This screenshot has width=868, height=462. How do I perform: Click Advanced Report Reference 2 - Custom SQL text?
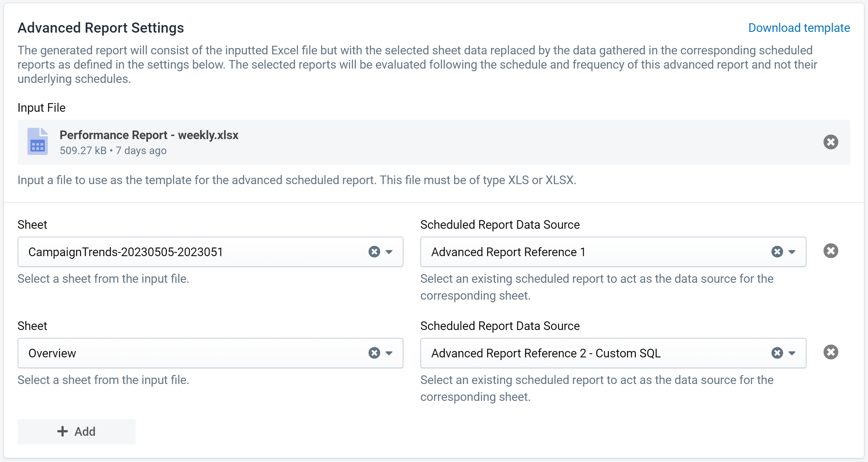[x=546, y=353]
